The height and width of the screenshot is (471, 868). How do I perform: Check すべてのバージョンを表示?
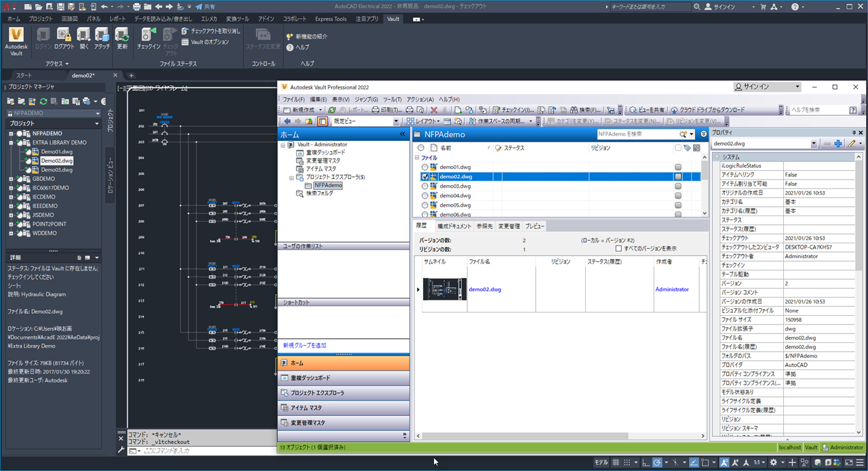(618, 249)
